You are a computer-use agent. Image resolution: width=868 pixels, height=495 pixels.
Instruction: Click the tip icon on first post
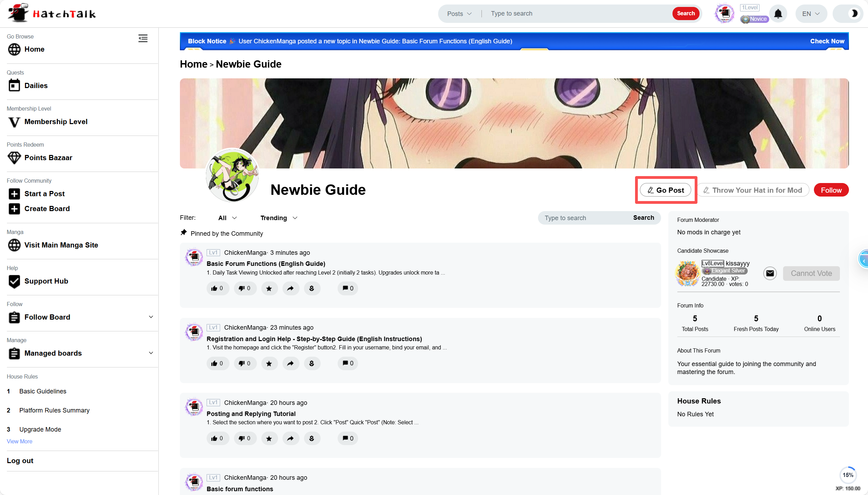coord(312,288)
